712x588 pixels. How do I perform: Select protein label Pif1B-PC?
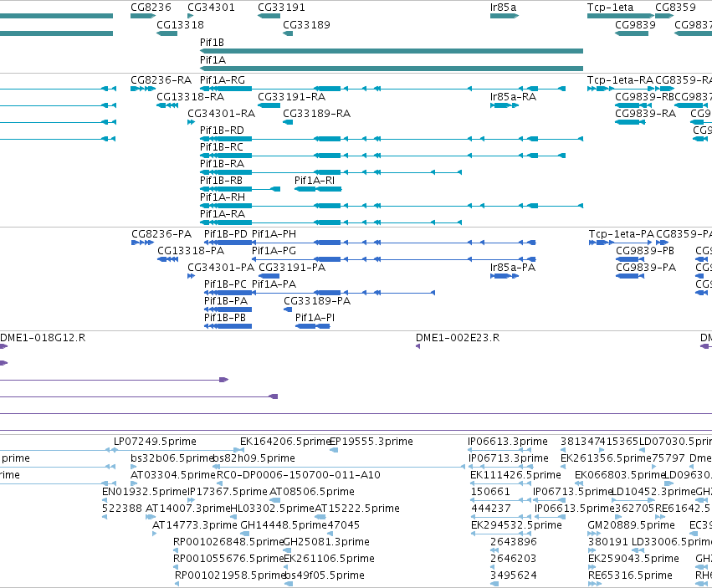225,284
